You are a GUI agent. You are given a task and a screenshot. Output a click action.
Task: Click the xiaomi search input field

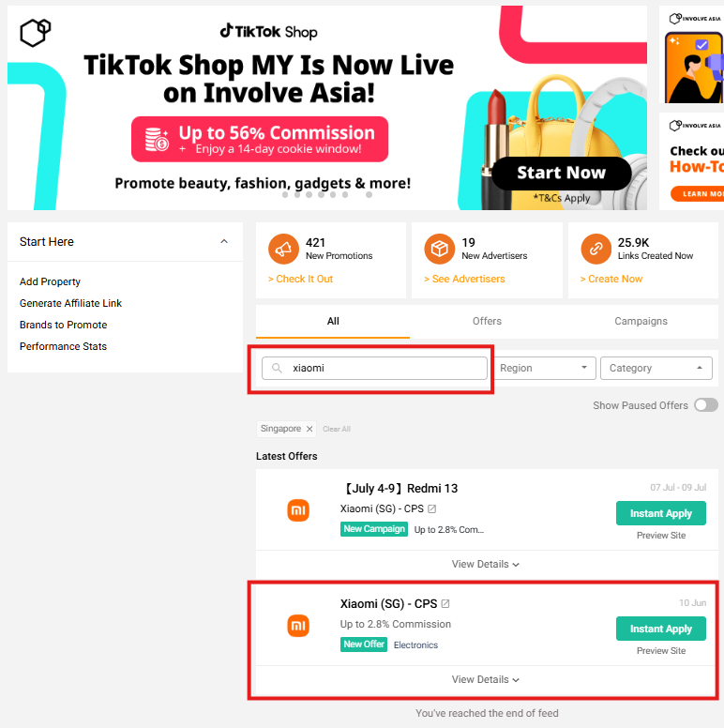point(374,368)
